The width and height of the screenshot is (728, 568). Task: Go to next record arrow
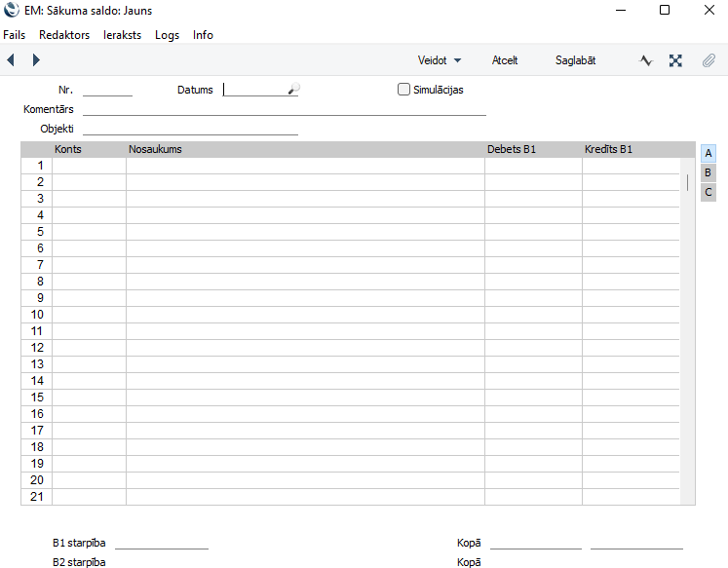click(x=36, y=60)
